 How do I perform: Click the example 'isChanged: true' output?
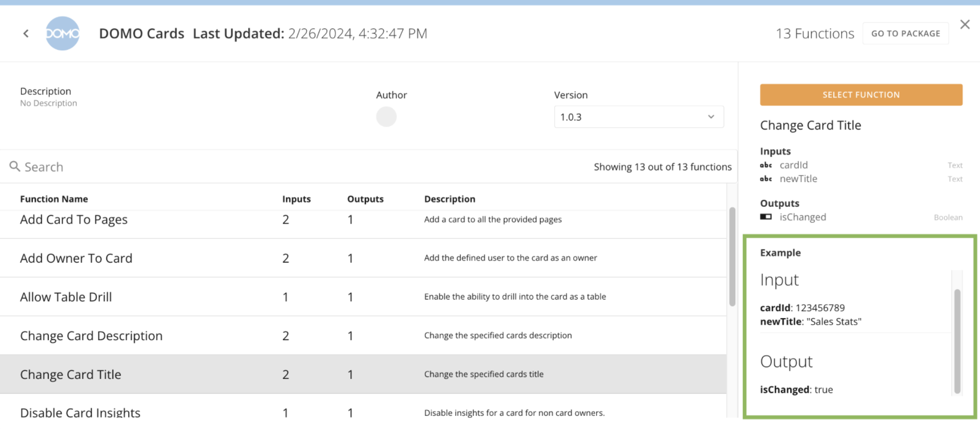[796, 390]
